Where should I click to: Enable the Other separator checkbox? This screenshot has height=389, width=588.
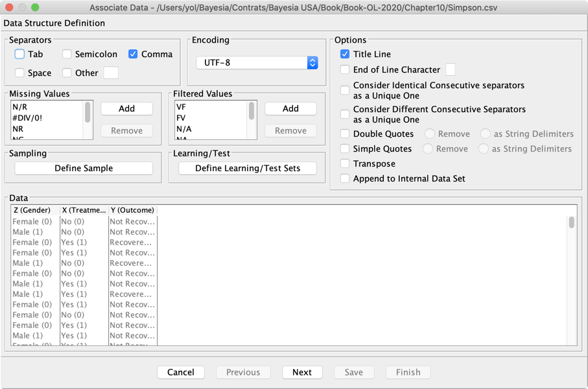tap(67, 73)
